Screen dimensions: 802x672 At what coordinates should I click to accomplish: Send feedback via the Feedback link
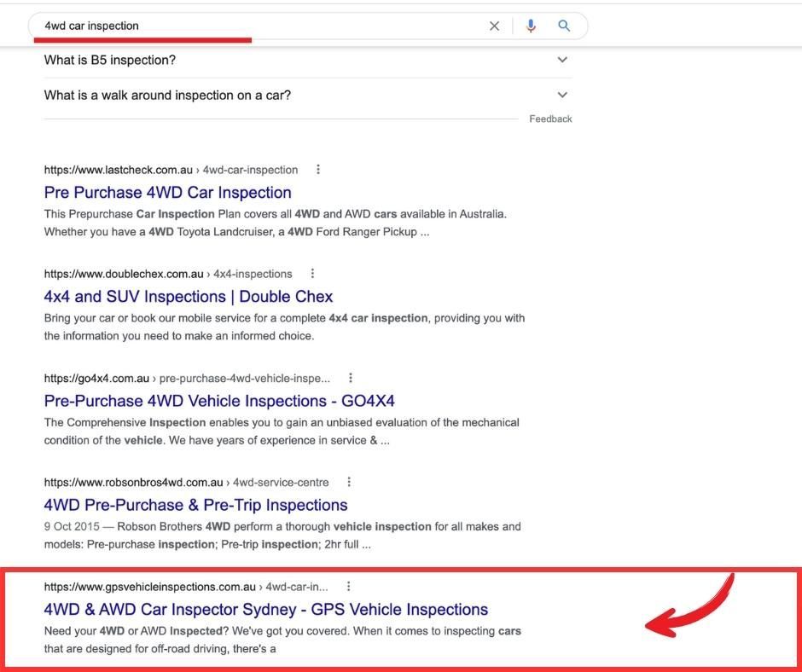550,119
